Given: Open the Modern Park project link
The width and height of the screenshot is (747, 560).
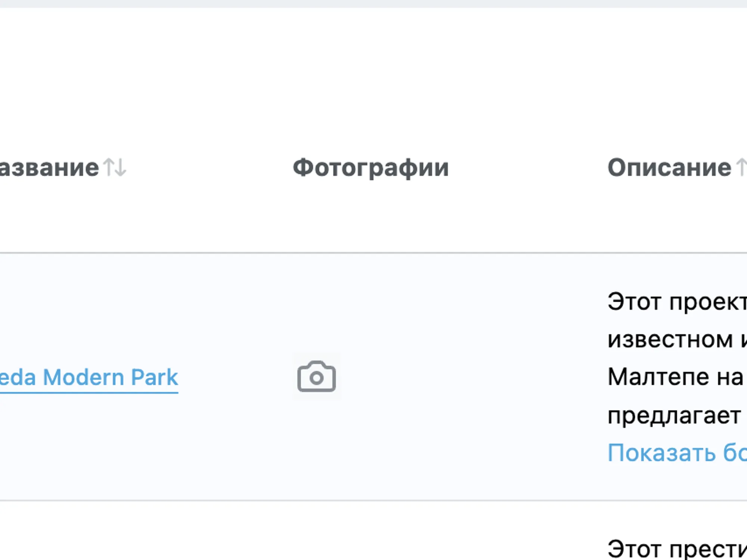Looking at the screenshot, I should pos(89,377).
